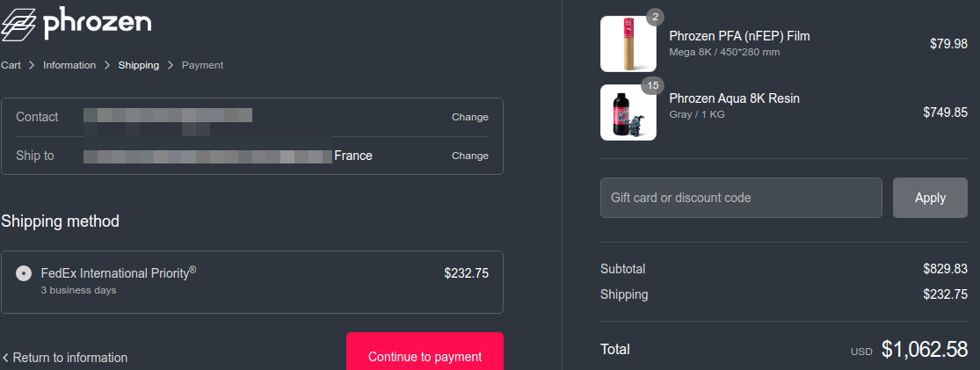This screenshot has height=370, width=980.
Task: Open the Cart breadcrumb link
Action: pyautogui.click(x=11, y=65)
